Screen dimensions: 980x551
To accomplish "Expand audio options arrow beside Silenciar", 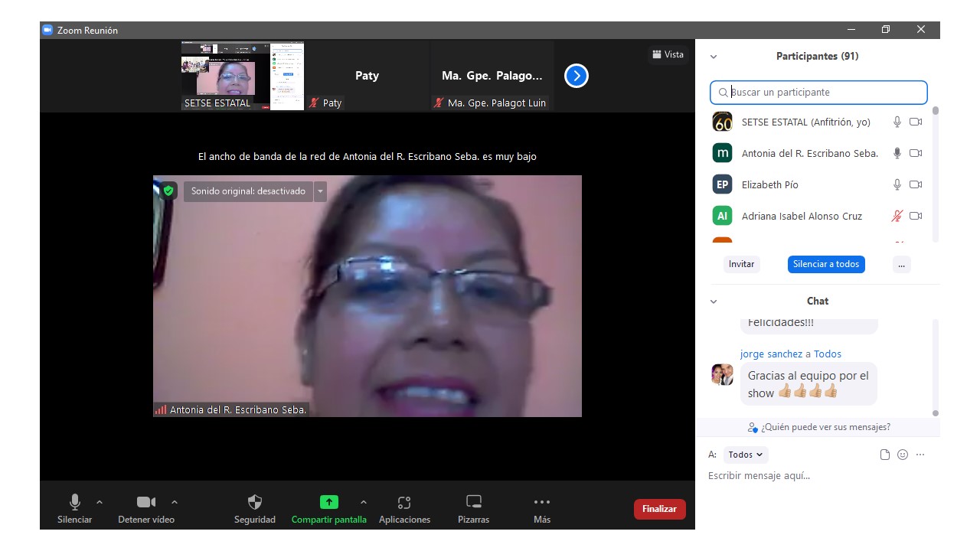I will 100,502.
